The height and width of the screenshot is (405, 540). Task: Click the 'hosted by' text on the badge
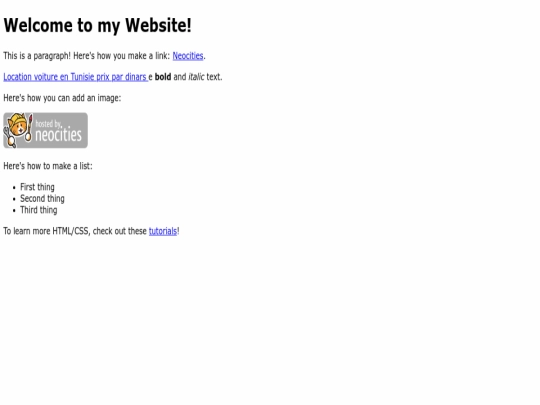[x=48, y=124]
